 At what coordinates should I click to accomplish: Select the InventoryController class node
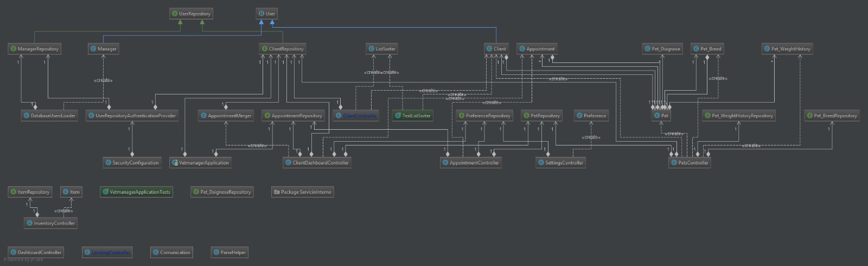(x=50, y=223)
